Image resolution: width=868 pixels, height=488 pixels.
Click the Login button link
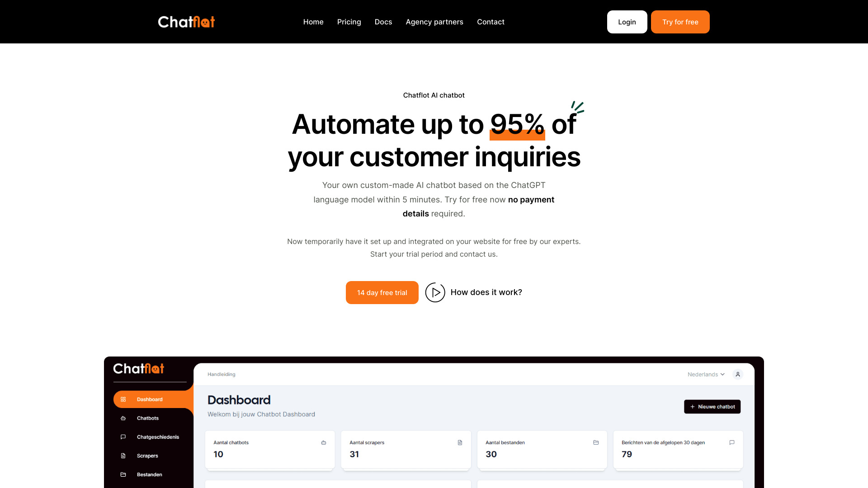click(x=627, y=21)
